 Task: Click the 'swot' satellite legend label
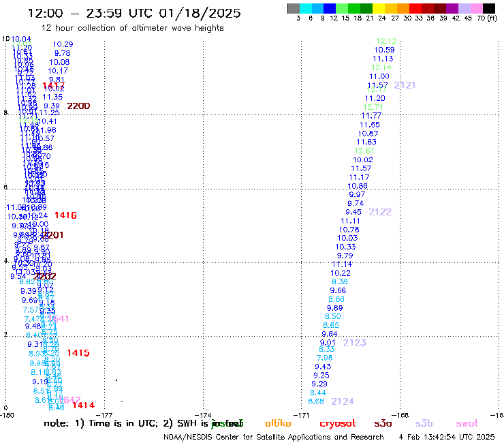click(467, 424)
